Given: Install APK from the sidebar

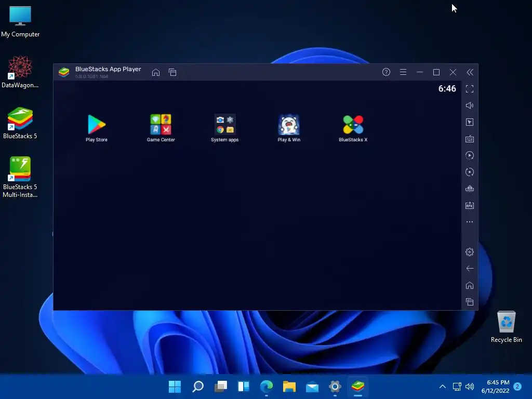Looking at the screenshot, I should click(470, 205).
